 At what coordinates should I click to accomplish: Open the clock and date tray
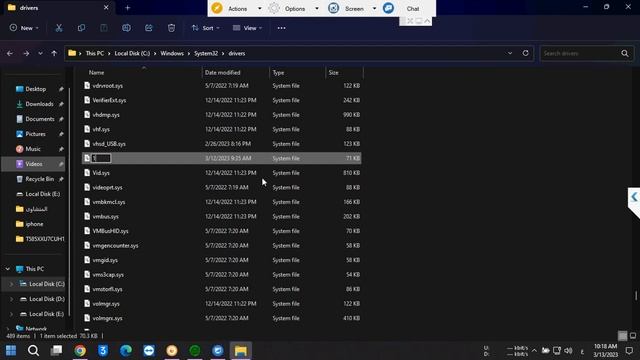pyautogui.click(x=605, y=351)
